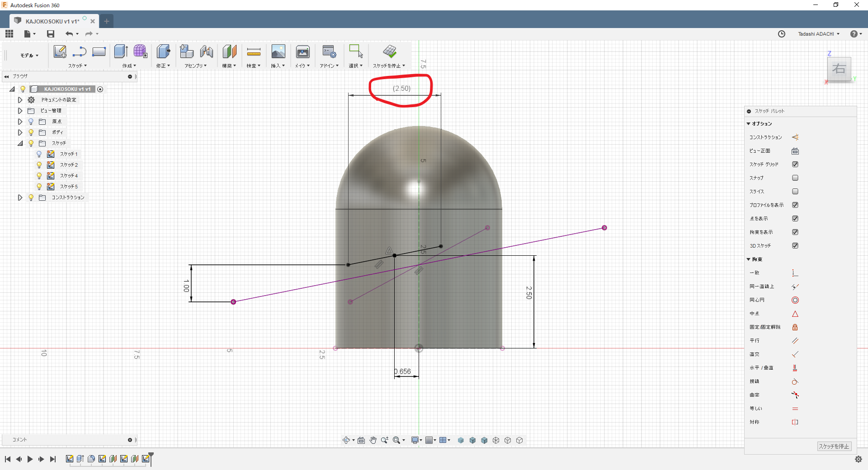Apply the Equal constraint icon
The width and height of the screenshot is (868, 470).
795,409
